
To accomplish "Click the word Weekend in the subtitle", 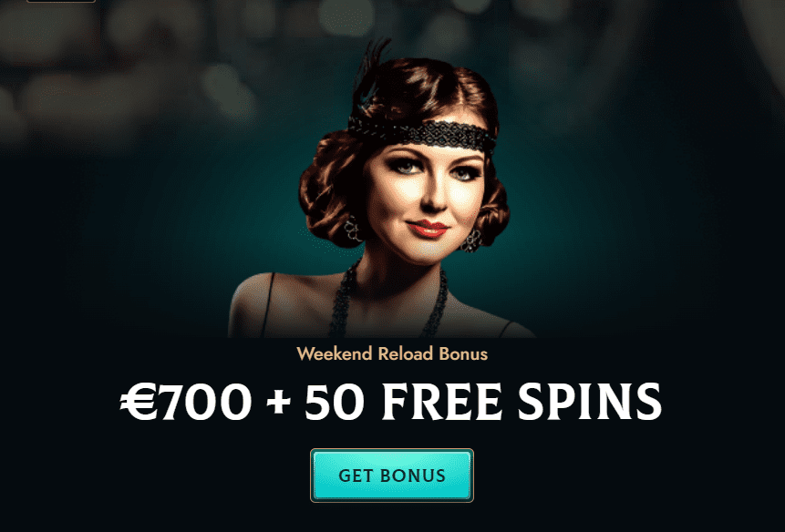I will pyautogui.click(x=335, y=353).
